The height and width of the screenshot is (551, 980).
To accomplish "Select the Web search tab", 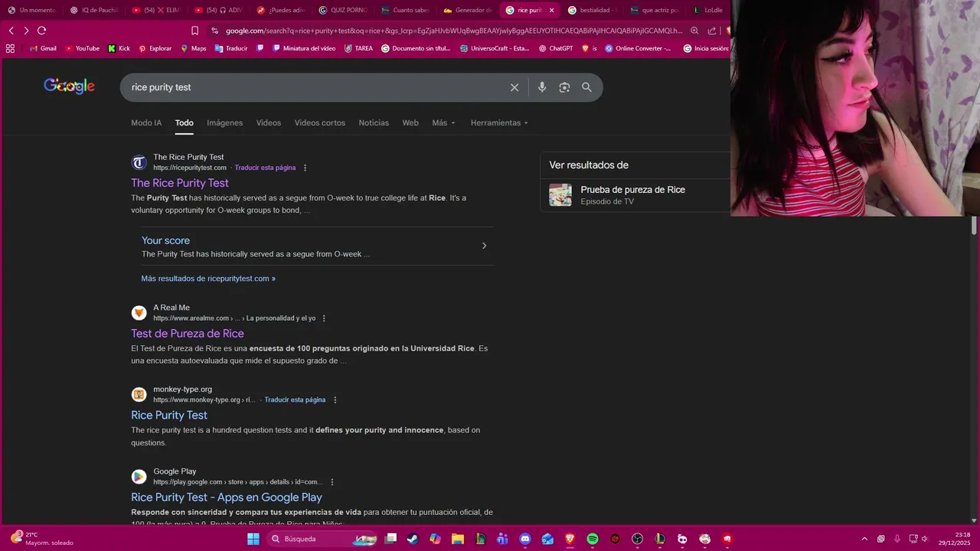I will click(x=410, y=122).
